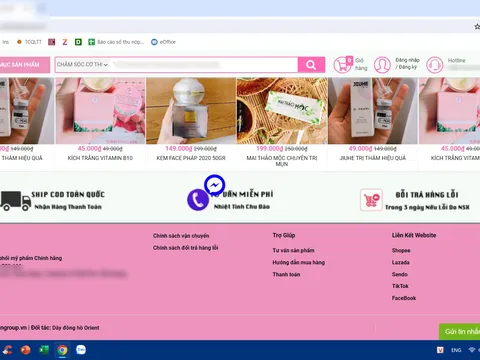
Task: Open the TikTok footer link
Action: [x=400, y=286]
